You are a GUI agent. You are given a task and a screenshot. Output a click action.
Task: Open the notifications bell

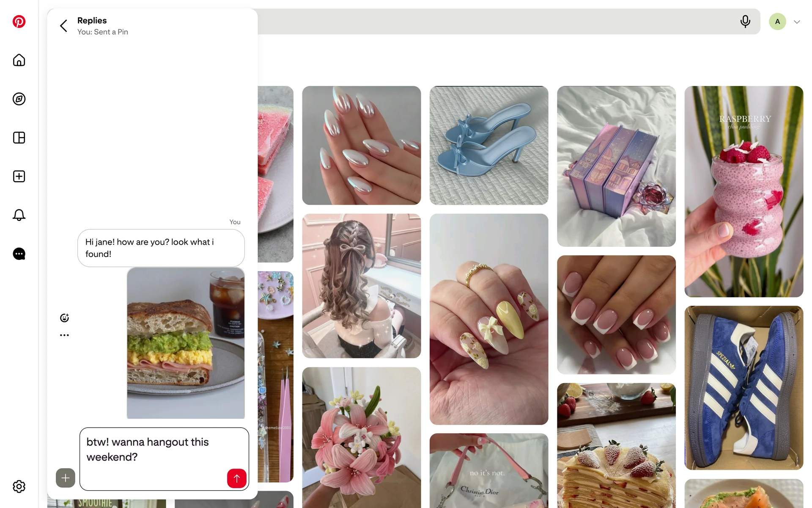click(19, 215)
